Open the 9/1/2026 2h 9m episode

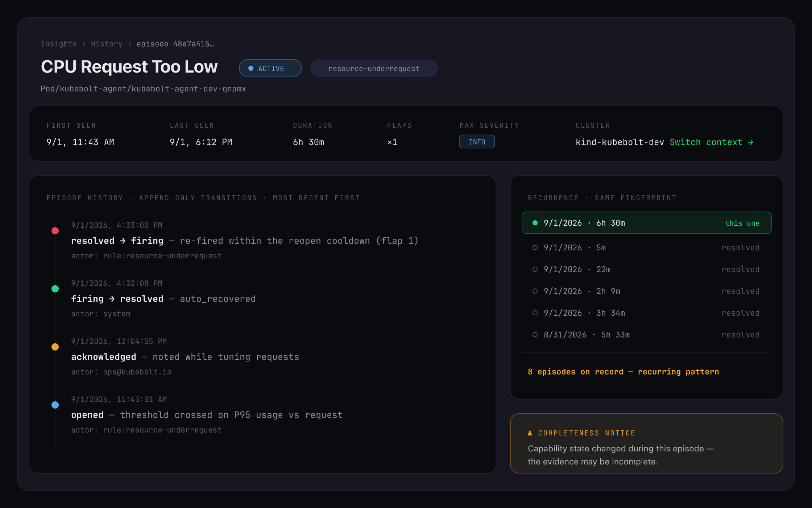tap(646, 291)
